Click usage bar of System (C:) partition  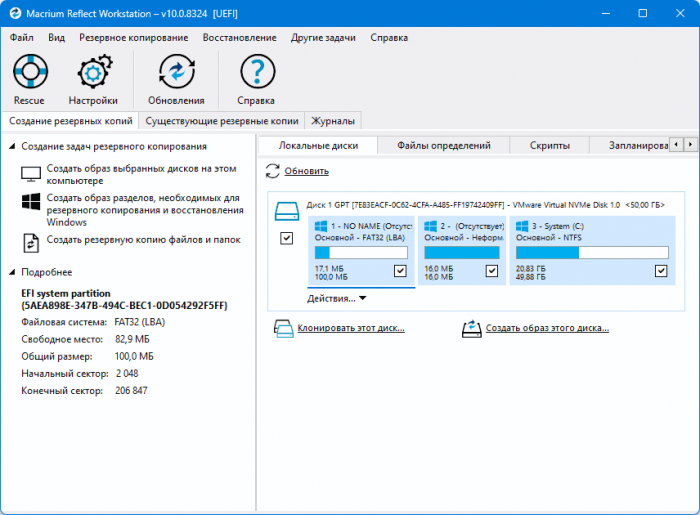click(x=592, y=253)
